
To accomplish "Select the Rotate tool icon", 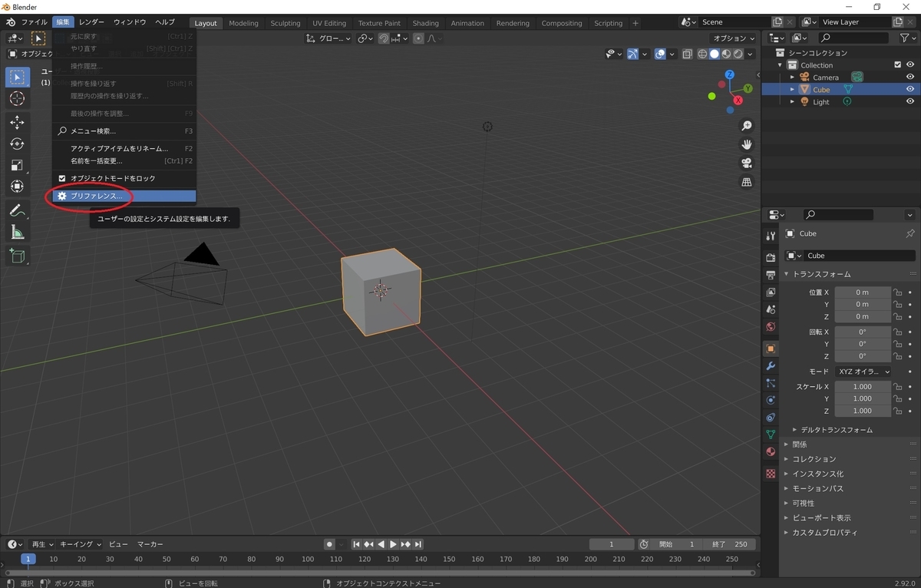I will tap(17, 144).
